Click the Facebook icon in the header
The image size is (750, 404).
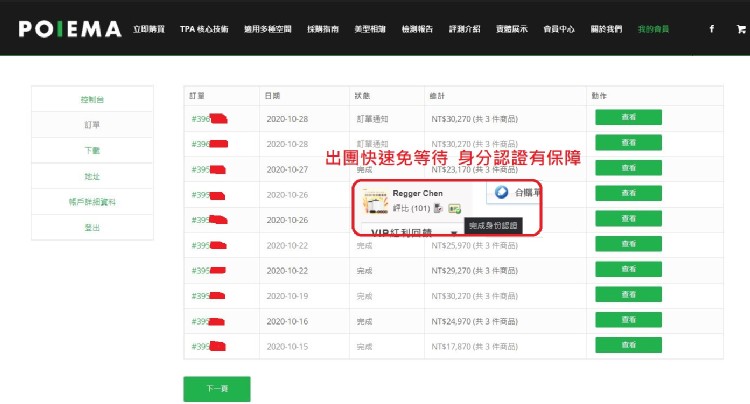[711, 29]
